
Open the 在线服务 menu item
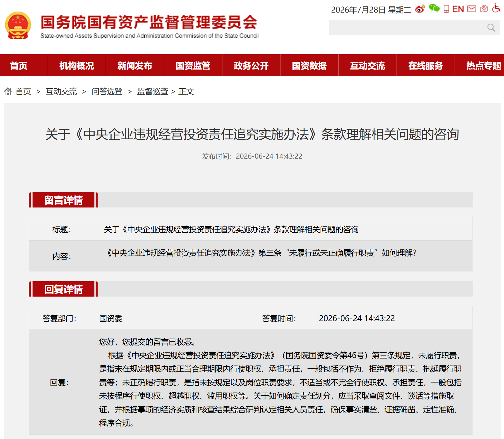tap(426, 66)
